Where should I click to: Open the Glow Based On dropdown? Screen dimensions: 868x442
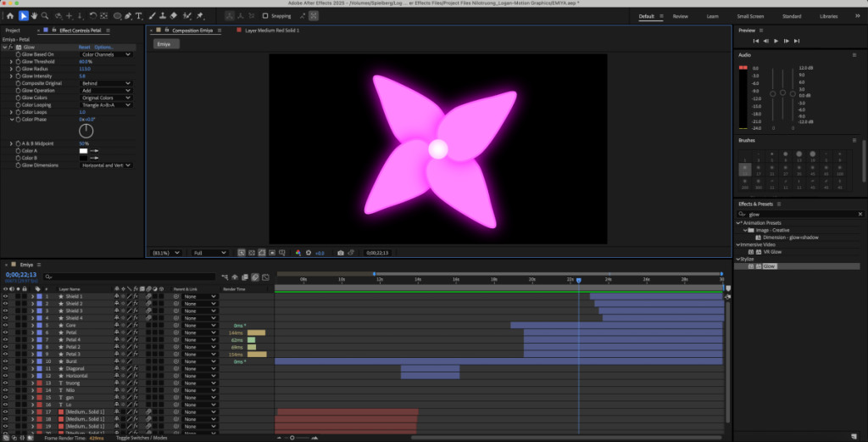click(x=106, y=54)
